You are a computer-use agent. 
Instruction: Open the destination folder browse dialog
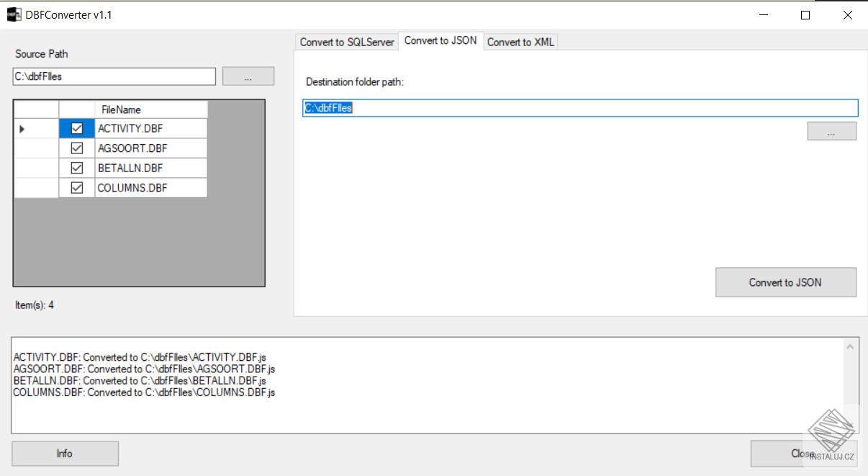(831, 130)
